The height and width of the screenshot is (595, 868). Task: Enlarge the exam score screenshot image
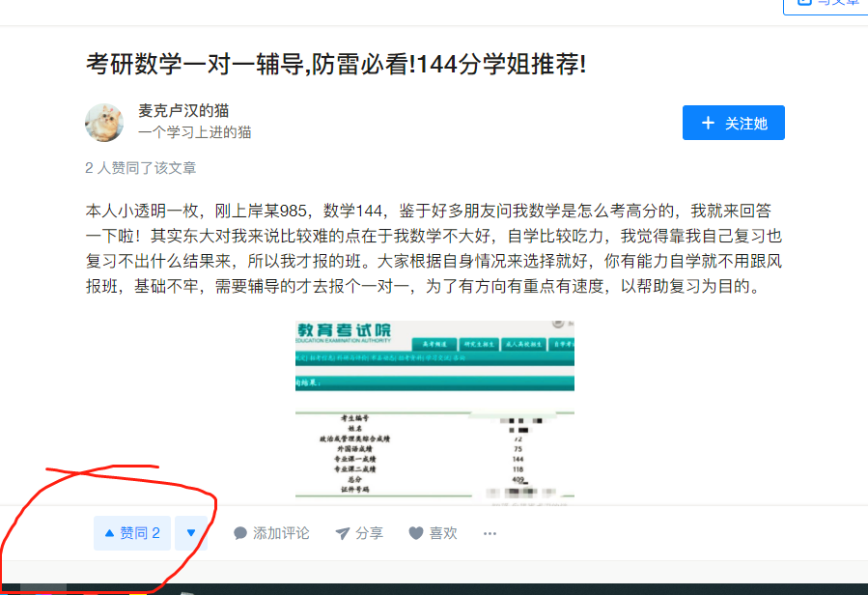pyautogui.click(x=434, y=411)
